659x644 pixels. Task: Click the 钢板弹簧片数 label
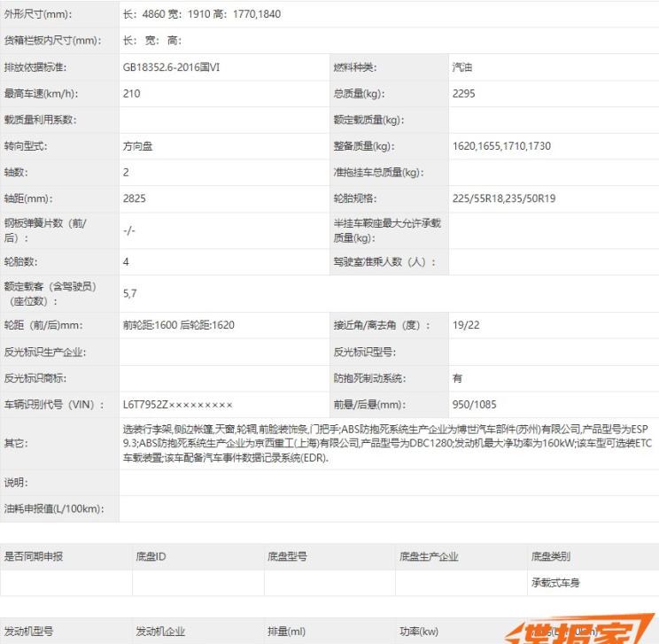[45, 230]
